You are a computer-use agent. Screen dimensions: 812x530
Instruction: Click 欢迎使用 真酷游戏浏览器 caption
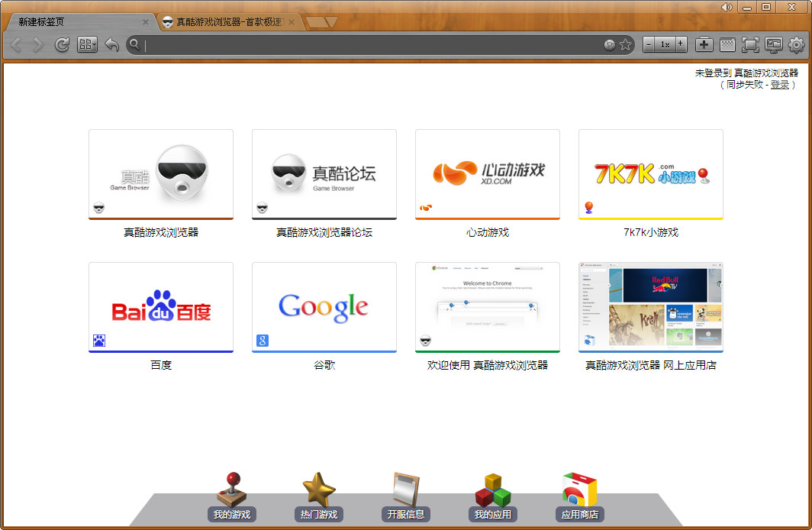tap(488, 365)
